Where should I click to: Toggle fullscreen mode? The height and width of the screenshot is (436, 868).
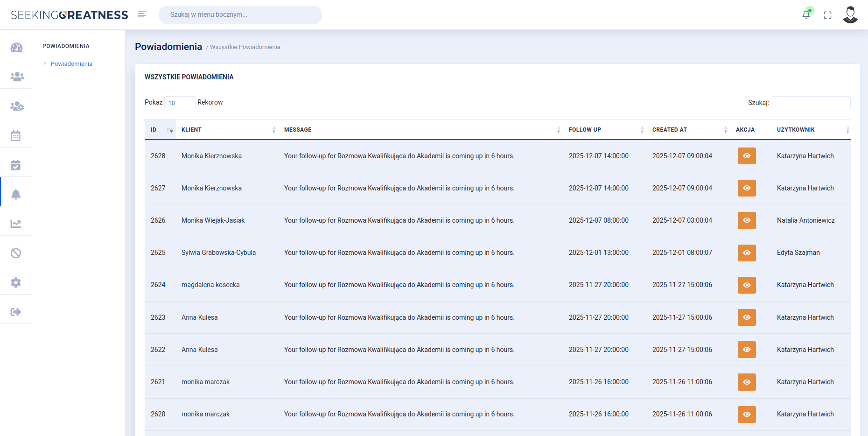coord(828,15)
